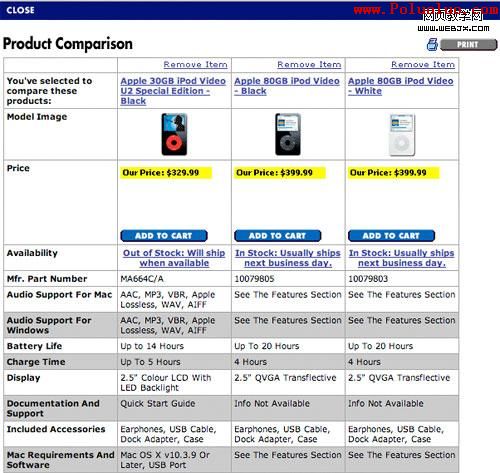Screen dimensions: 500x473
Task: Open Out of Stock availability link
Action: pos(174,258)
